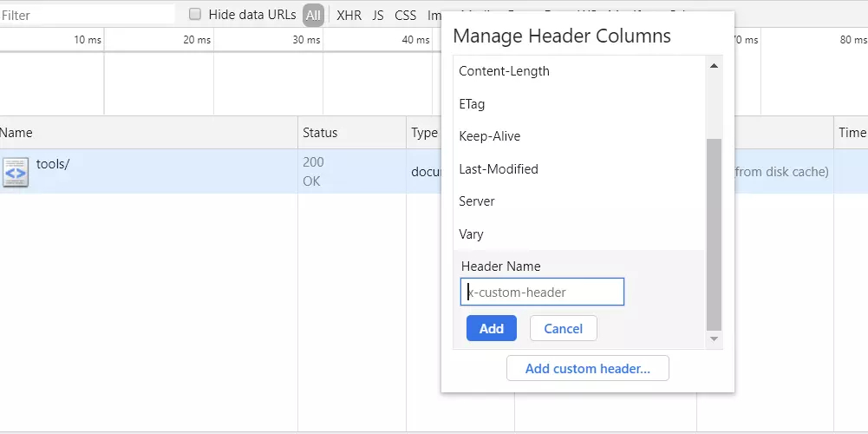Click the tools/ document file icon

15,172
